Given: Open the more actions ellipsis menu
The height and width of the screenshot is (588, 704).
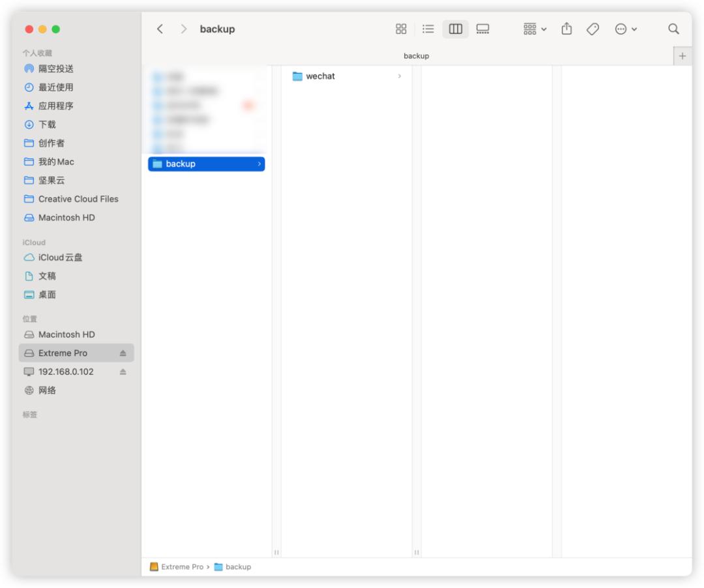Looking at the screenshot, I should 625,29.
